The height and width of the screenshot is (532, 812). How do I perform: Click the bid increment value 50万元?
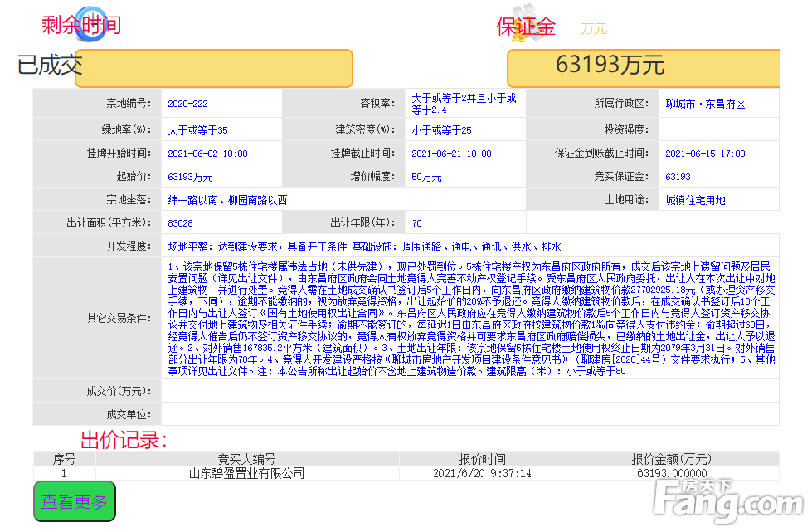click(426, 177)
